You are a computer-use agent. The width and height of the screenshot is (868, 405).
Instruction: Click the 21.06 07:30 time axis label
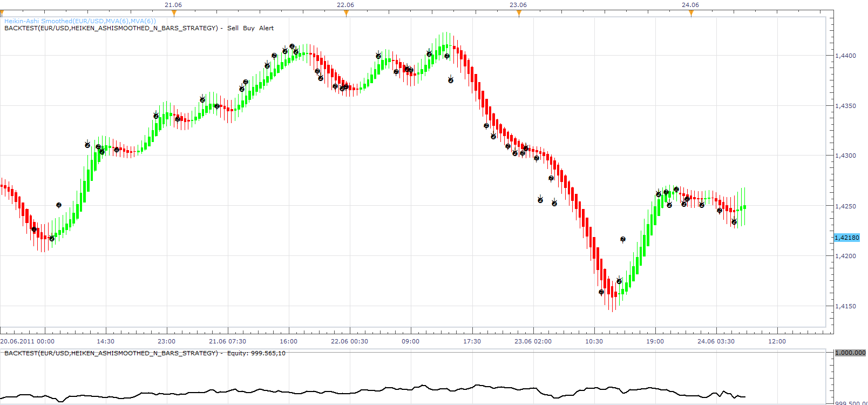(227, 341)
